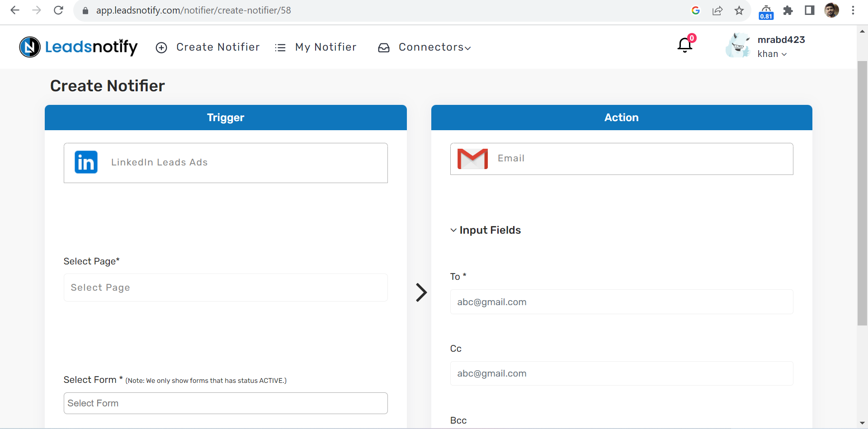Viewport: 868px width, 429px height.
Task: Open the Chrome profile avatar
Action: (x=832, y=10)
